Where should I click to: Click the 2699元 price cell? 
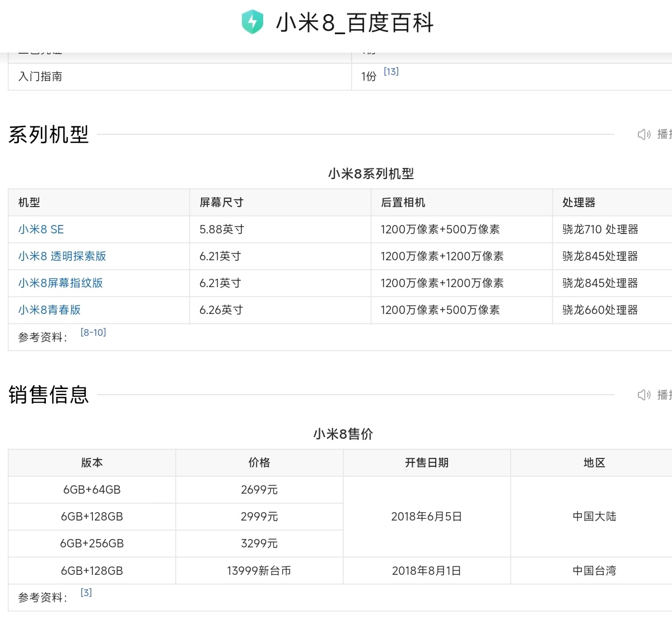[x=259, y=490]
